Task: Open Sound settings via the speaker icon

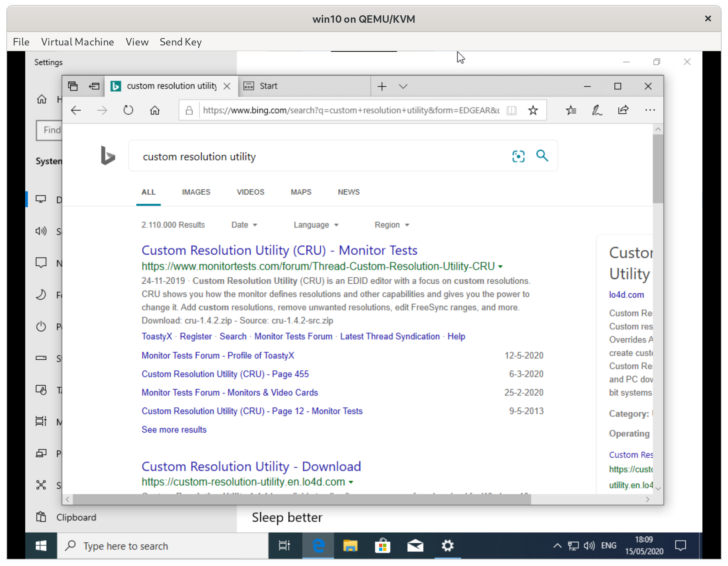Action: 41,231
